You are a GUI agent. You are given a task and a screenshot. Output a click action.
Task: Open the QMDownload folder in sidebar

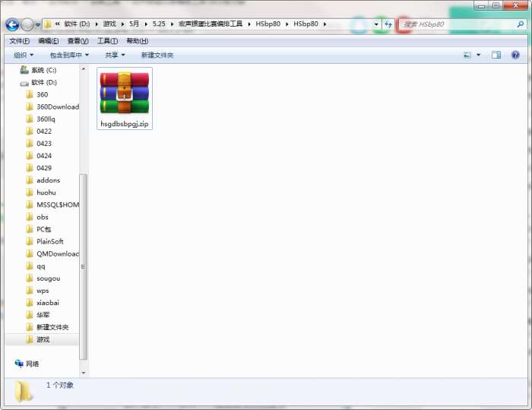[58, 254]
